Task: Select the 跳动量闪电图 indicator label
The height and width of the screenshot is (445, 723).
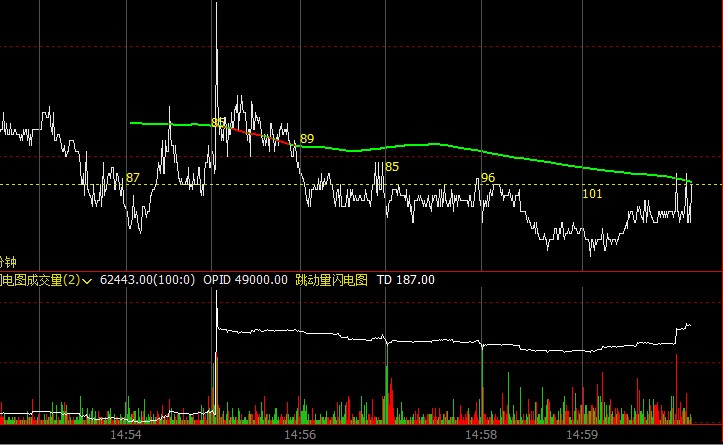Action: [x=332, y=280]
